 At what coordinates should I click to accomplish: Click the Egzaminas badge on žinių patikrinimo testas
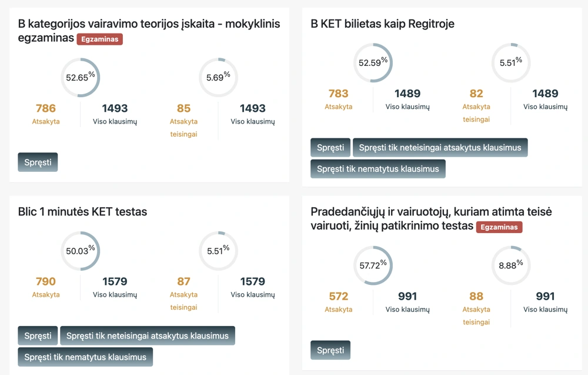[499, 227]
